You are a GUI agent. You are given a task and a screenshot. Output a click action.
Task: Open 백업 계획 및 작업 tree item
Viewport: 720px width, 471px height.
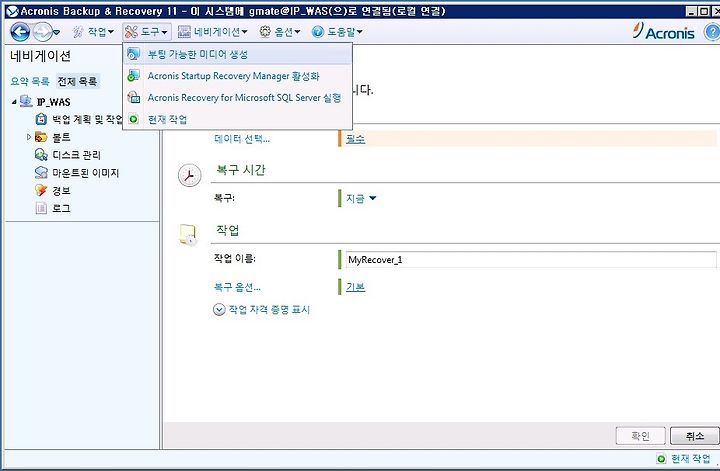(87, 119)
